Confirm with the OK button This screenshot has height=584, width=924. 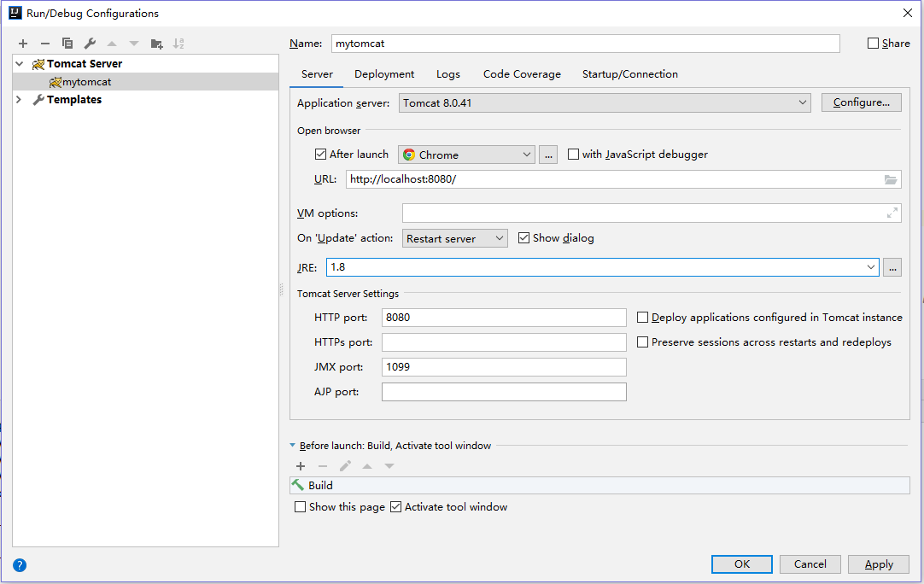click(742, 564)
